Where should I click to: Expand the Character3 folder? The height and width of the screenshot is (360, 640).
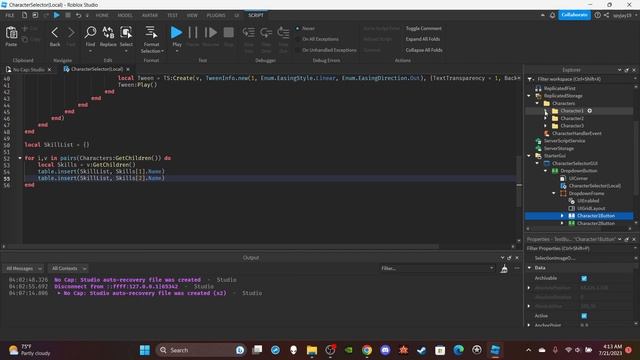[546, 126]
